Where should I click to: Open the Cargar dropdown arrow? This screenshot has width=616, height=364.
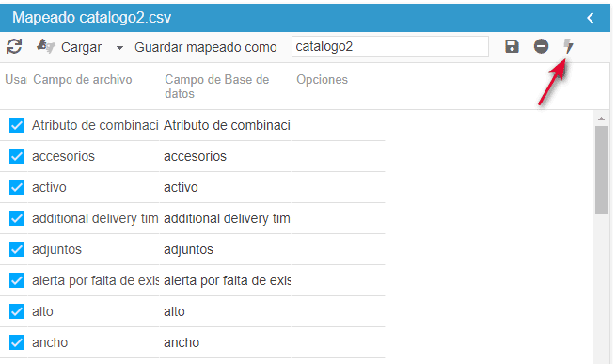(x=119, y=48)
